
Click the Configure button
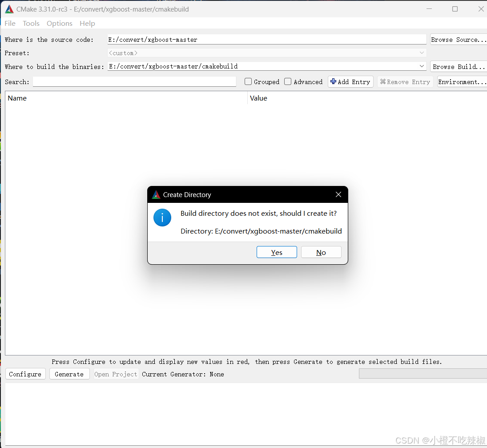pos(25,374)
